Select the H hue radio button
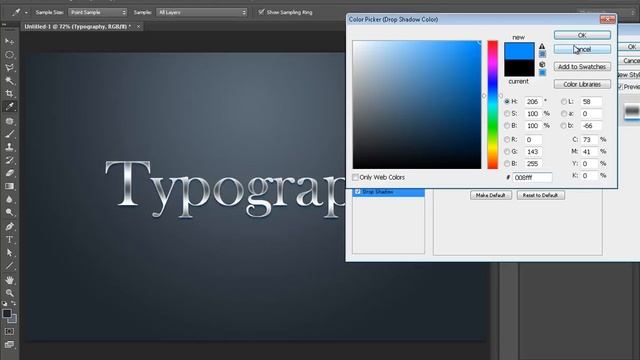The image size is (640, 360). click(507, 101)
